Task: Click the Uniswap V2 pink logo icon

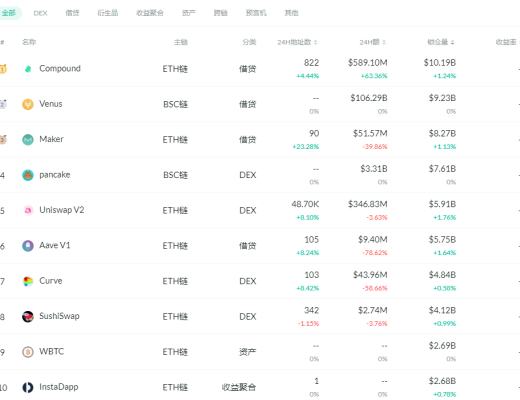Action: 28,210
